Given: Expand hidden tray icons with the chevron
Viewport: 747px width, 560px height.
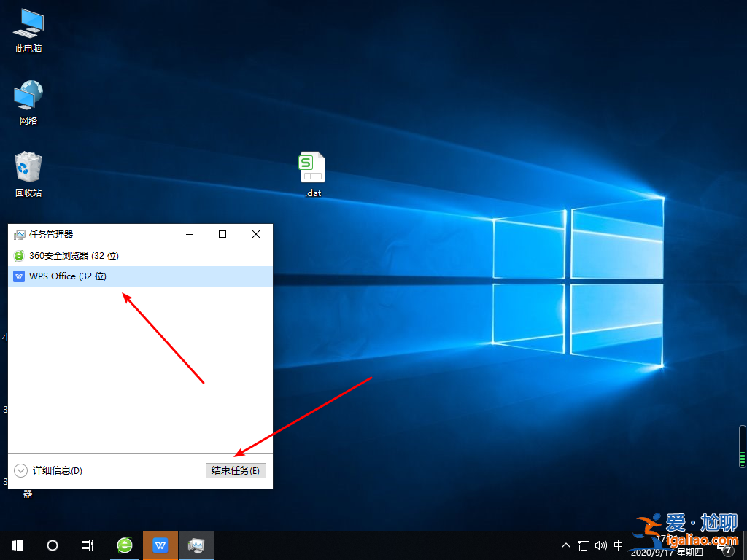Looking at the screenshot, I should [566, 545].
